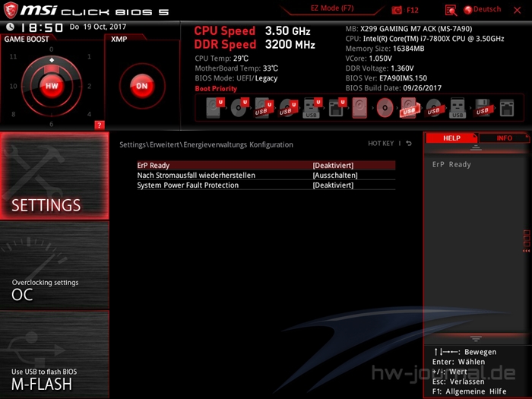Select System Power Fault Protection row
532x399 pixels.
point(266,185)
